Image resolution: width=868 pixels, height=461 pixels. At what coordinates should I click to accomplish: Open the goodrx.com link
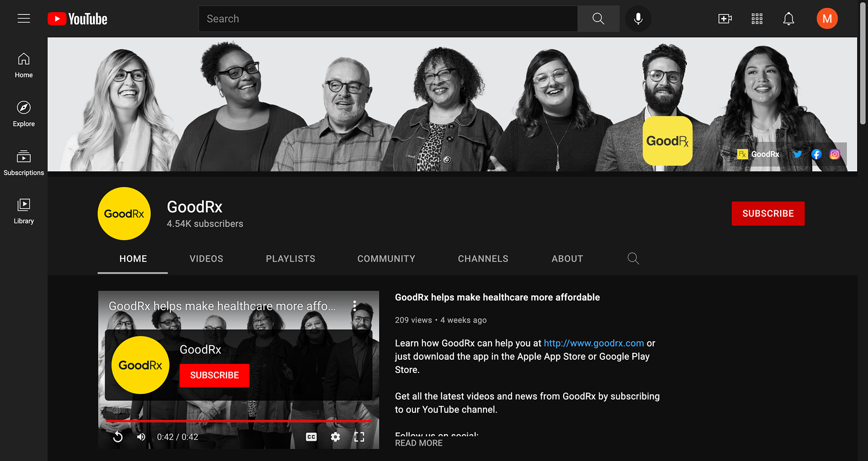pos(594,343)
